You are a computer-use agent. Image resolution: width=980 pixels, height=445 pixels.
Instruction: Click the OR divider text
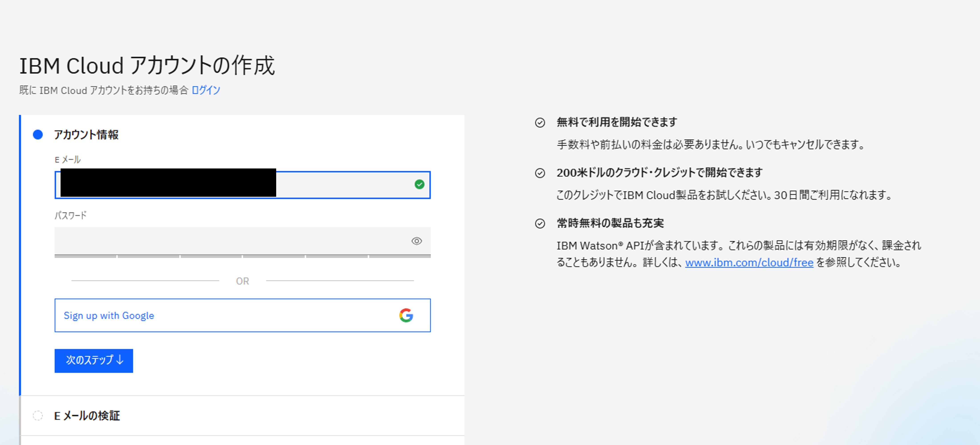click(242, 281)
